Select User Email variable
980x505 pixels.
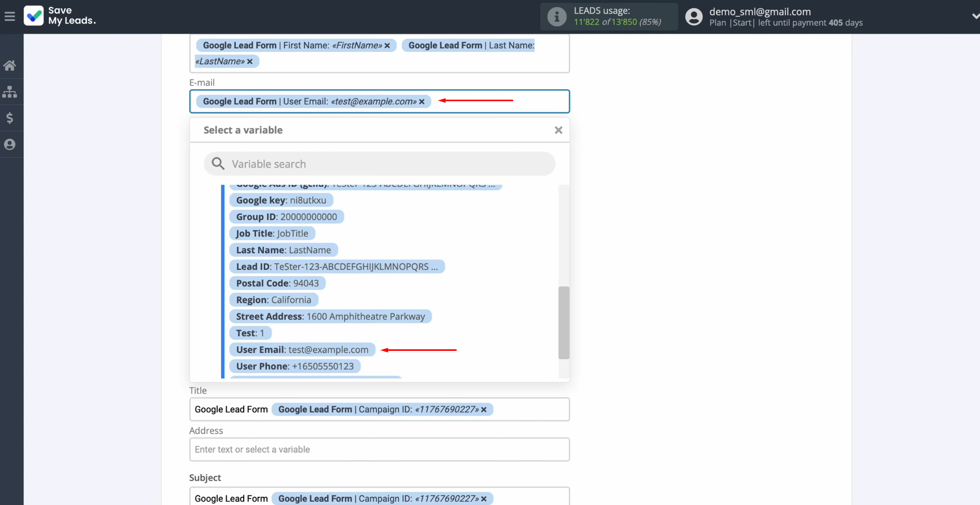(302, 350)
